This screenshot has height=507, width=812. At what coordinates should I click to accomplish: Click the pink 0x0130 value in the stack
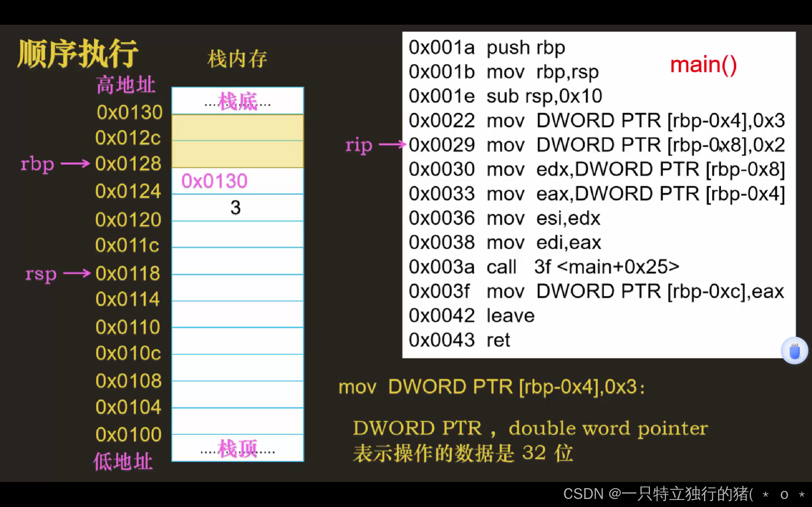click(214, 180)
